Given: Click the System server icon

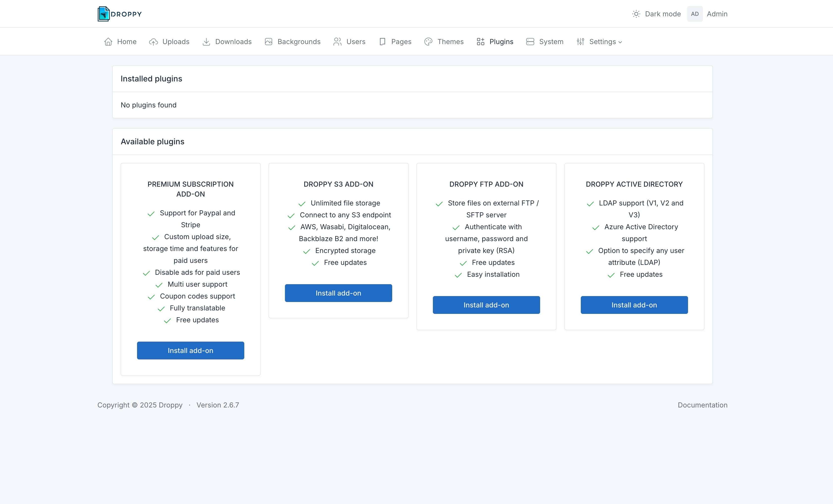Looking at the screenshot, I should [x=530, y=42].
